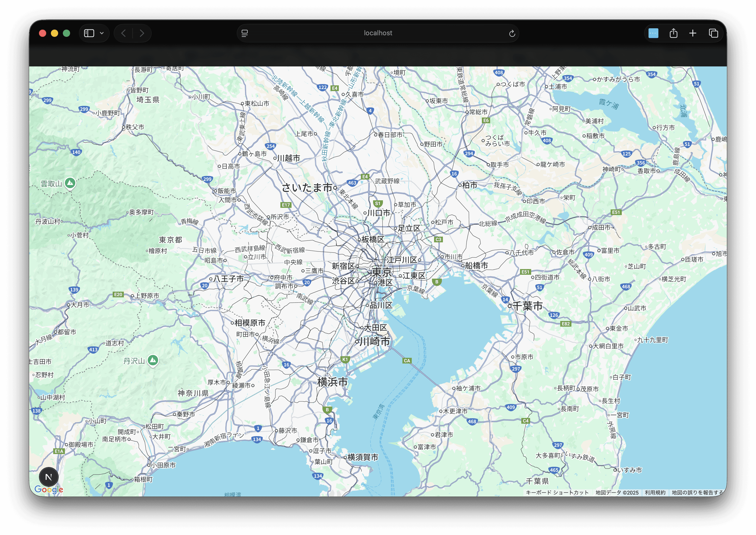Open the 利用規約 terms link
Viewport: 756px width, 535px height.
coord(655,492)
